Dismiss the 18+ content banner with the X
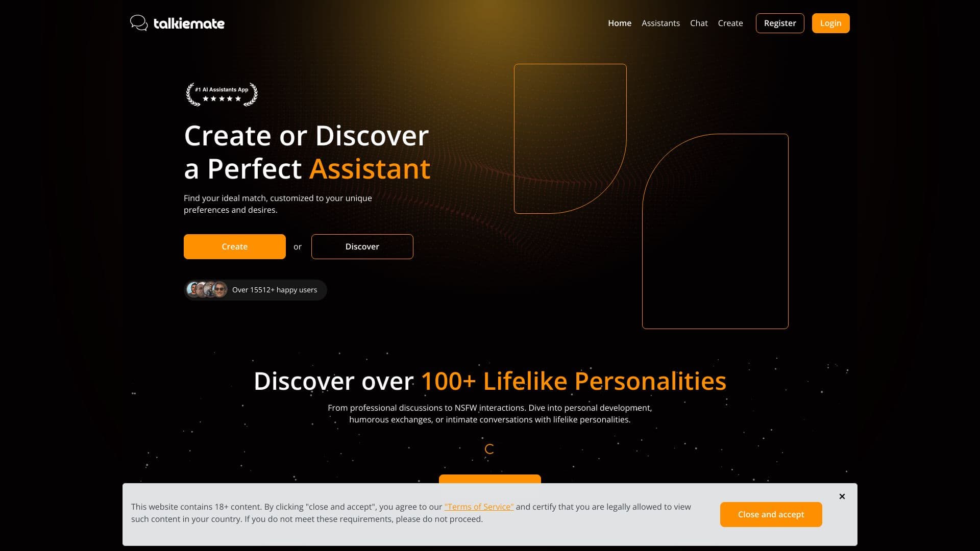The width and height of the screenshot is (980, 551). coord(842,496)
